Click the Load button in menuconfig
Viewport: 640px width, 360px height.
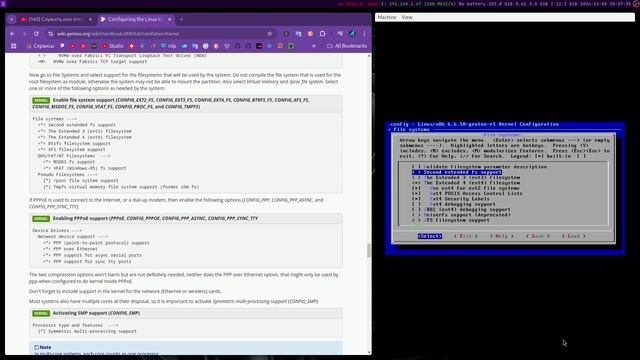point(573,236)
